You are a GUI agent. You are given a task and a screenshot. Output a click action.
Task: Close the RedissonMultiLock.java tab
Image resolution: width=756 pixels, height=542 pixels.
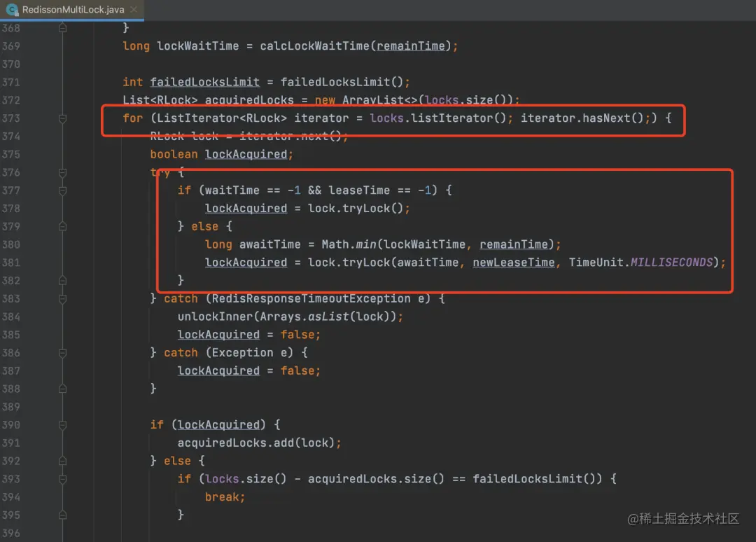[134, 10]
